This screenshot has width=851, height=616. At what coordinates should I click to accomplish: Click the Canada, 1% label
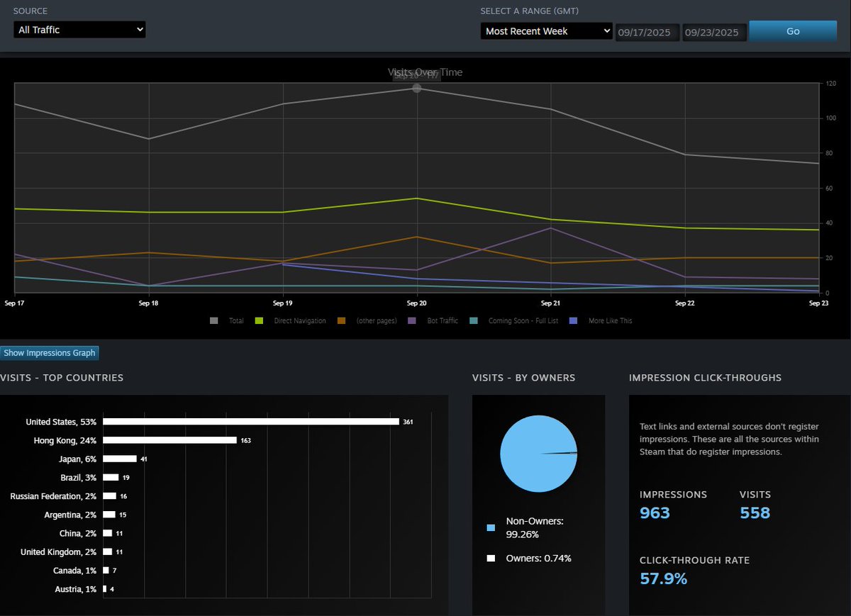tap(74, 571)
